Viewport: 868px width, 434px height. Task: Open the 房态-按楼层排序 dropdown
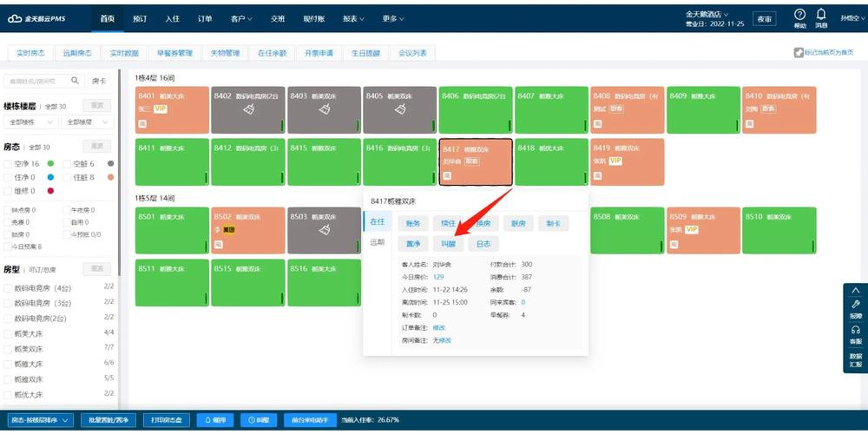click(x=41, y=420)
